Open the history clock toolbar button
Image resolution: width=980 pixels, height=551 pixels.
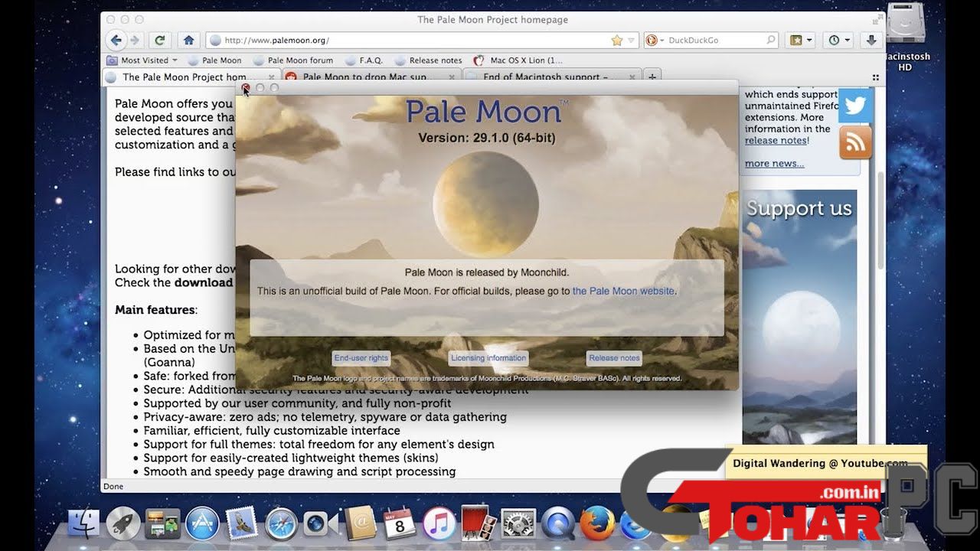click(839, 40)
